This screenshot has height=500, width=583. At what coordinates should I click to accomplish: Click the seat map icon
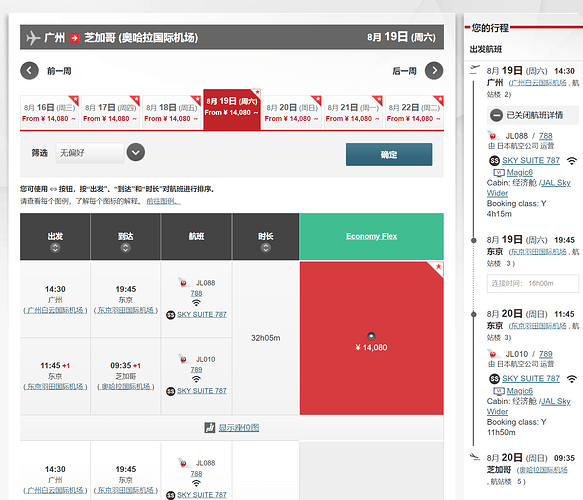click(x=210, y=428)
